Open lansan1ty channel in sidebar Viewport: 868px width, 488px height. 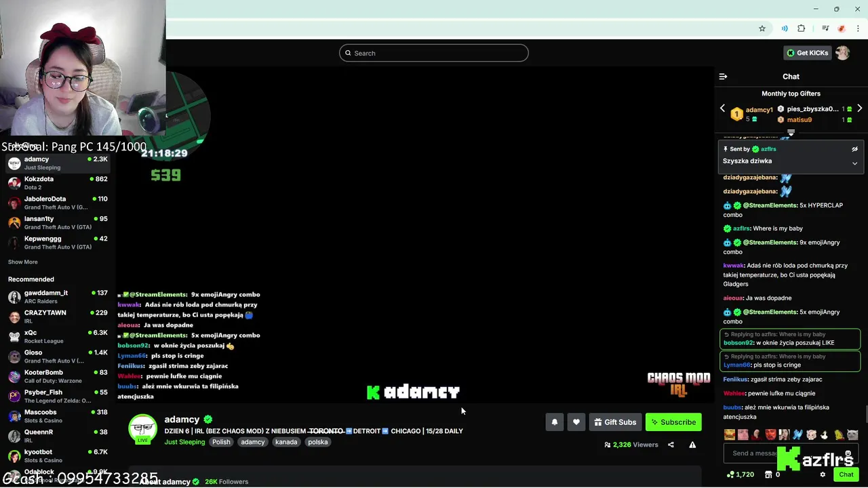(58, 223)
